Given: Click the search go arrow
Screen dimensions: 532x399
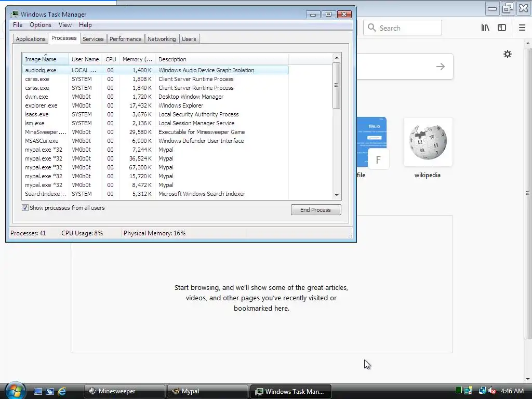Looking at the screenshot, I should (441, 66).
